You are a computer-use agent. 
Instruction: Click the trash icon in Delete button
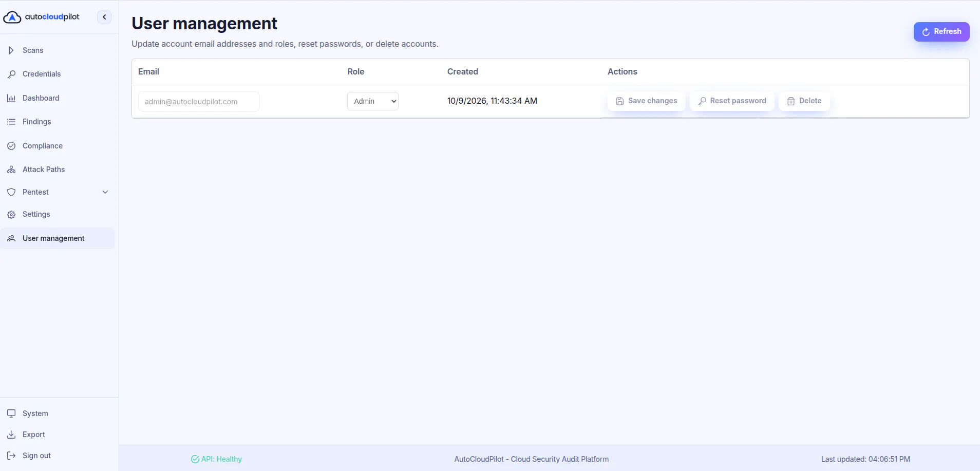pos(791,101)
